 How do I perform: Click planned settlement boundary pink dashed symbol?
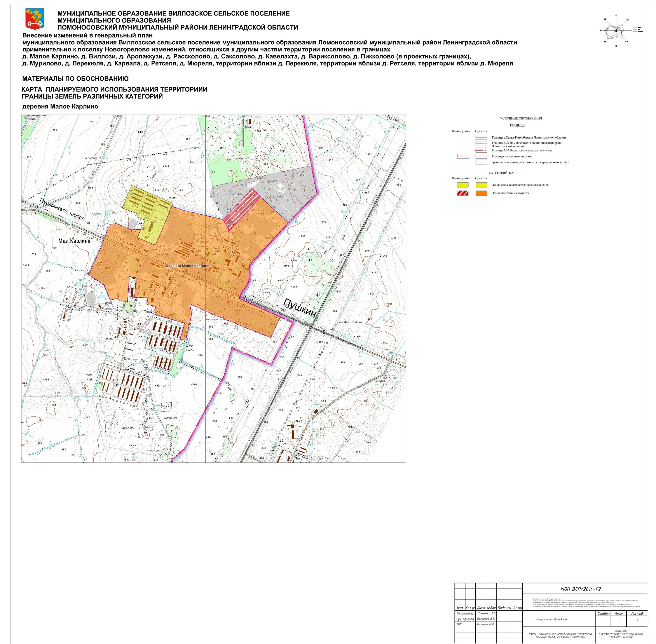point(463,156)
